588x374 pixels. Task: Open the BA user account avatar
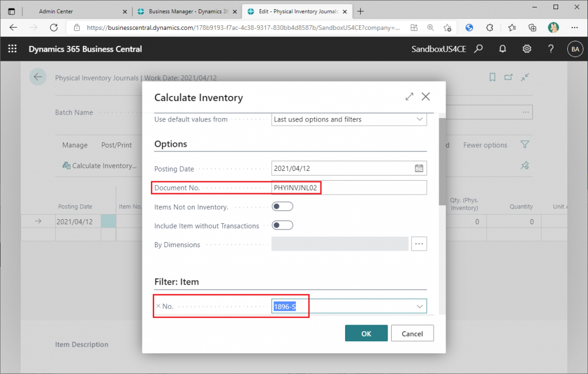coord(575,49)
